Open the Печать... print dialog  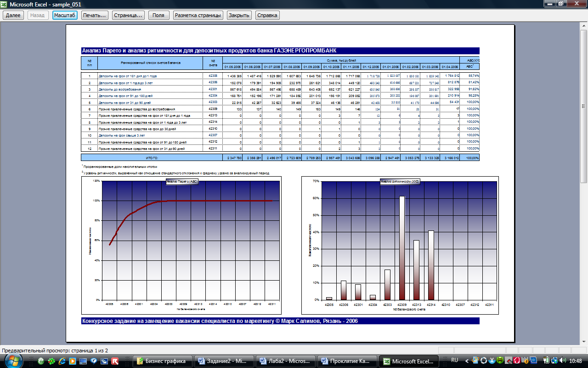[95, 15]
